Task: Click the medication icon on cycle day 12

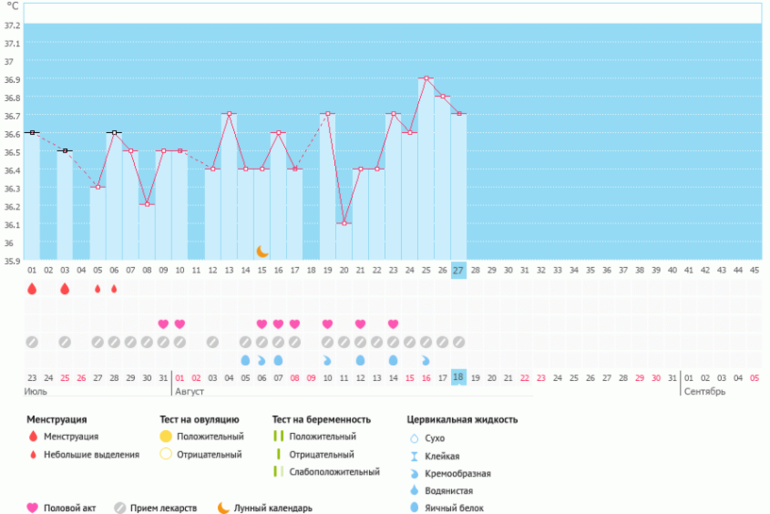Action: (213, 342)
